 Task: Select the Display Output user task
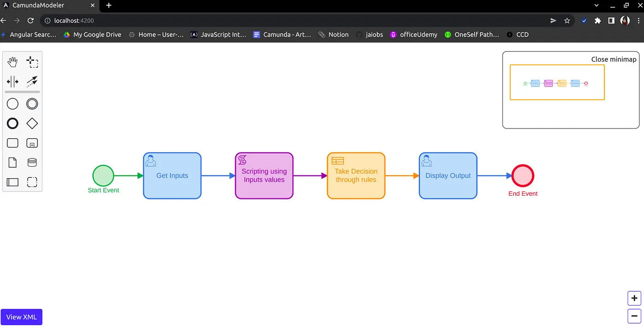click(x=448, y=175)
